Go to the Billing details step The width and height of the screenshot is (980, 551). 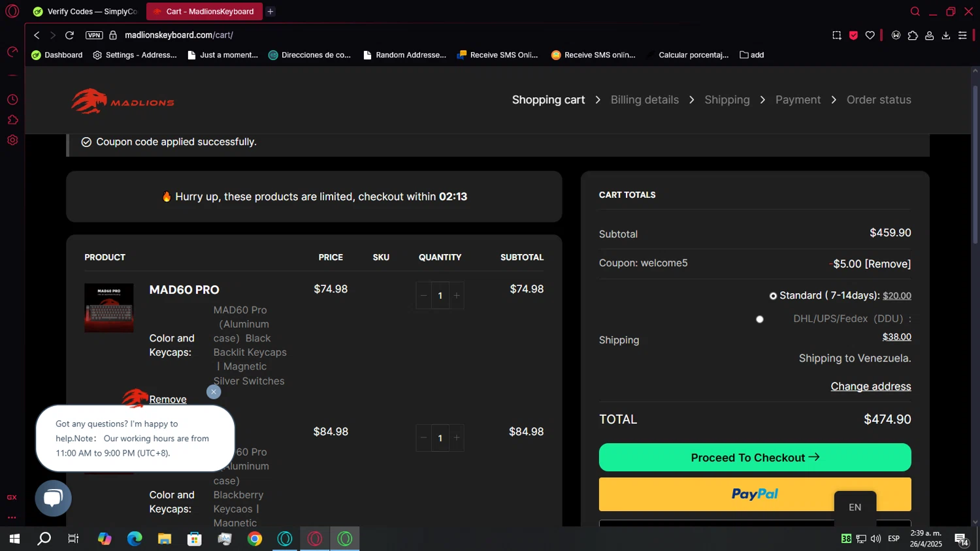[644, 100]
